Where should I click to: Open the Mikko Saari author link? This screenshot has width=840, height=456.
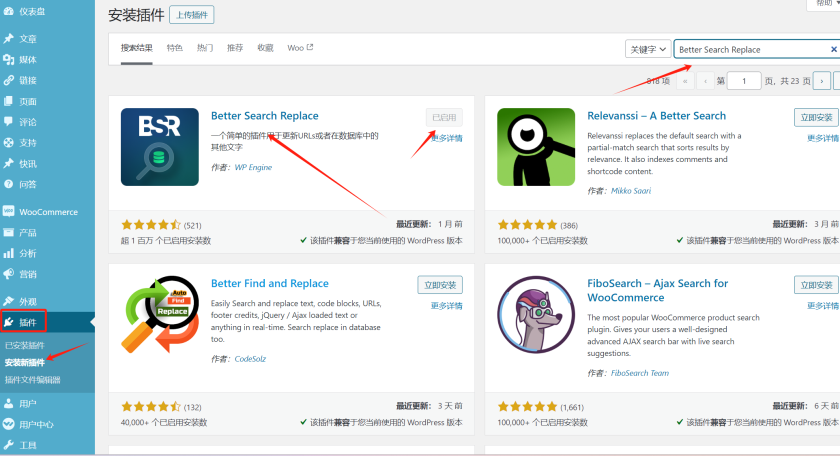tap(631, 191)
